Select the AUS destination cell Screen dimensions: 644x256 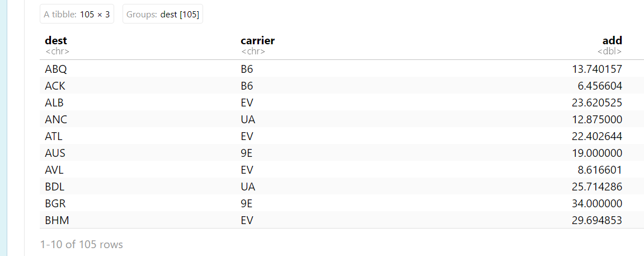pyautogui.click(x=55, y=153)
